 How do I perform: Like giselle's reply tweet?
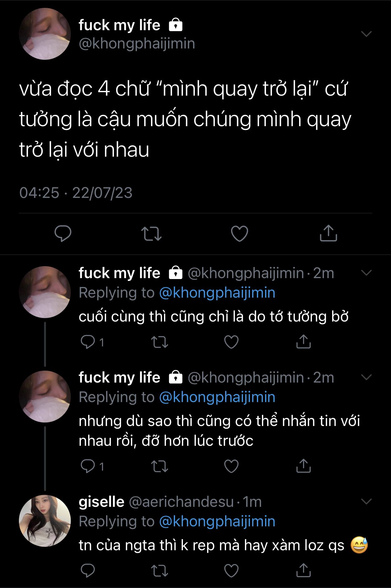(231, 571)
